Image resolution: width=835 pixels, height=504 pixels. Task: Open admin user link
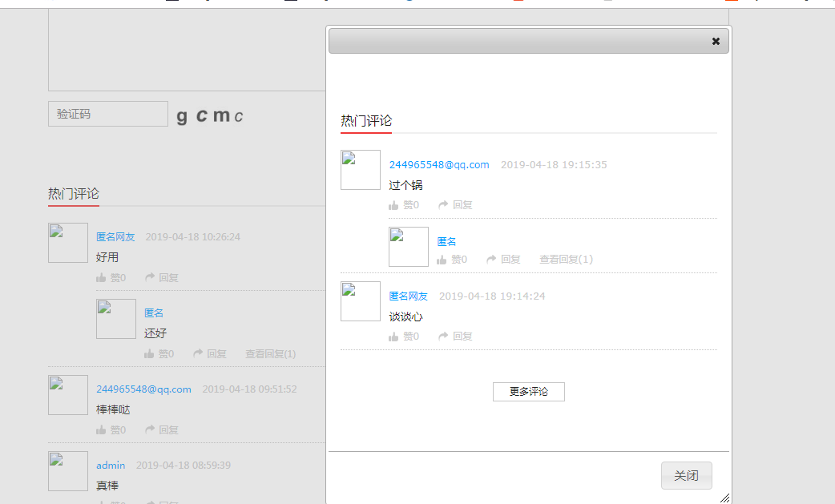(x=111, y=466)
